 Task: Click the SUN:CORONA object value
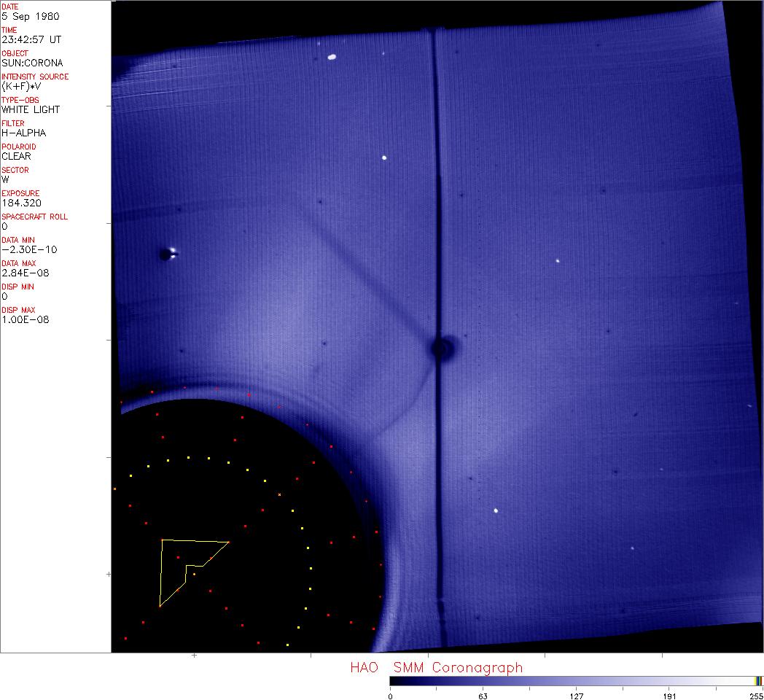32,63
